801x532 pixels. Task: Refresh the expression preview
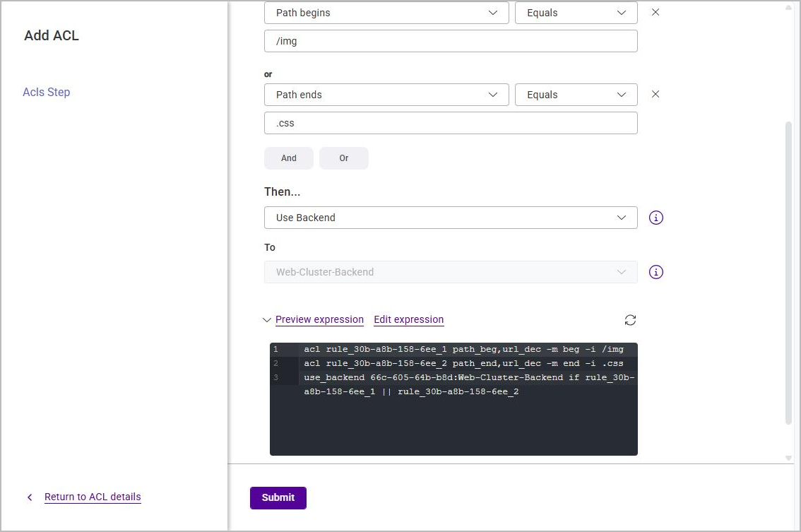[x=630, y=320]
